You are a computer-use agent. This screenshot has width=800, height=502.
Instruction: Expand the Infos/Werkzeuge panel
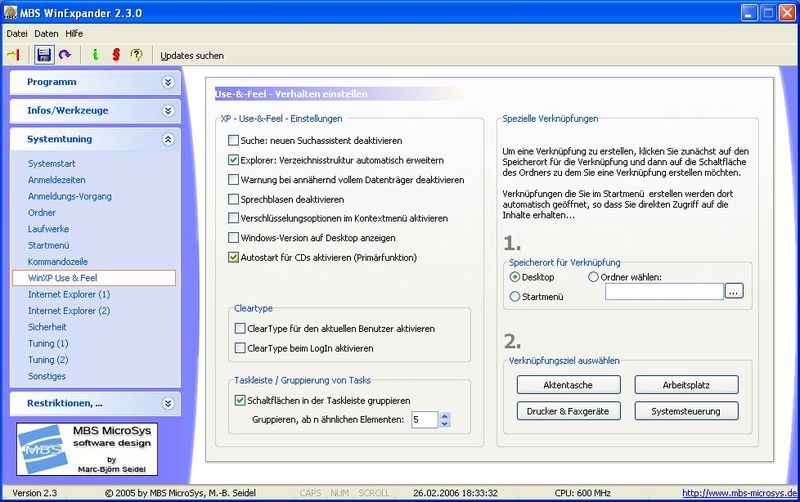pos(168,111)
